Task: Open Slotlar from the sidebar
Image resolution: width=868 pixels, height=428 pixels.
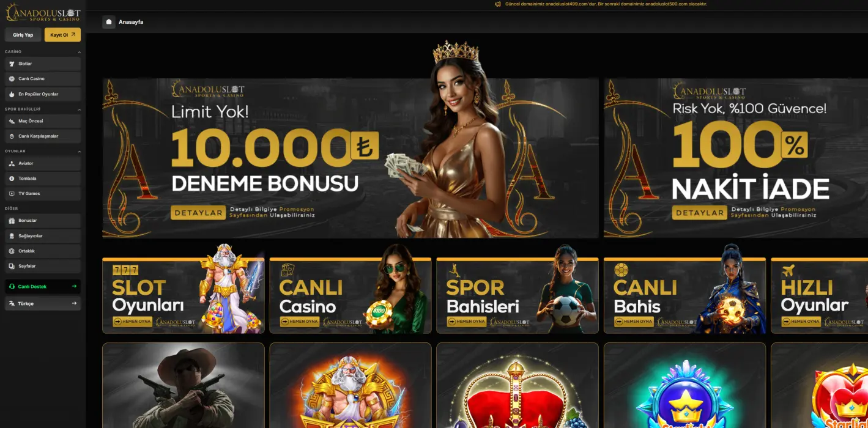Action: (x=43, y=64)
